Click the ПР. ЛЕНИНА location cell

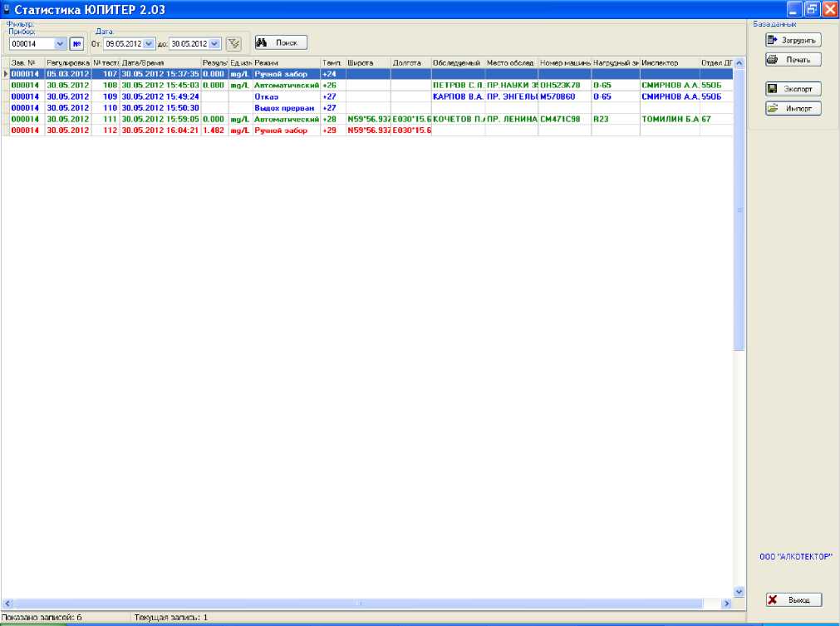click(512, 119)
